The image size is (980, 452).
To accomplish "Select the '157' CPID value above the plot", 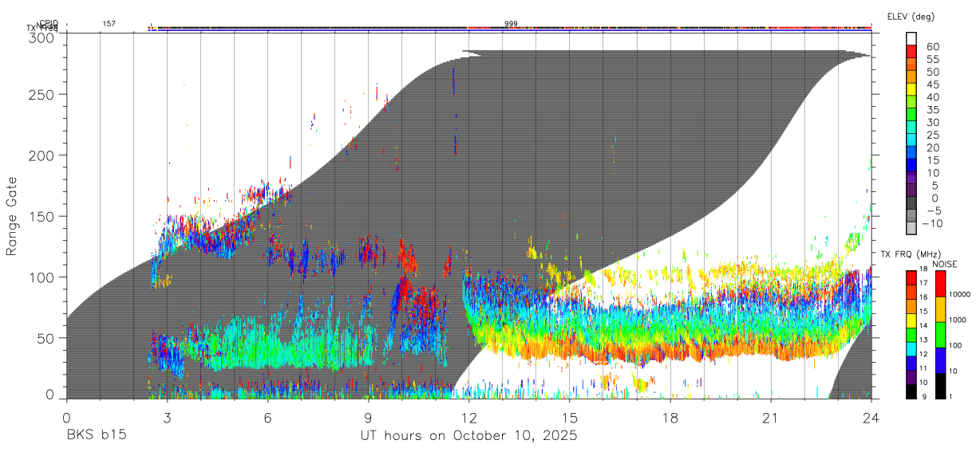I will tap(109, 24).
